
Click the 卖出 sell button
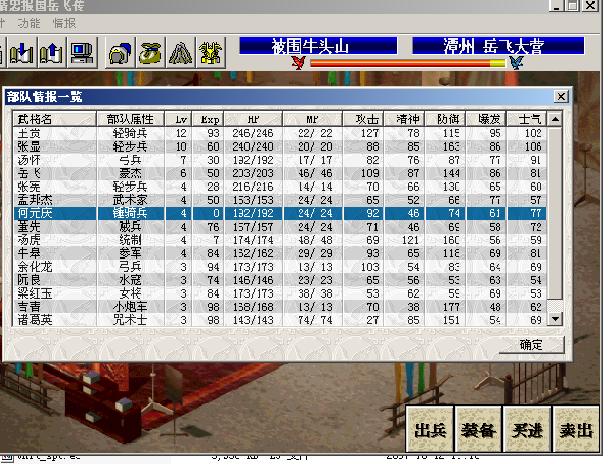[x=574, y=429]
